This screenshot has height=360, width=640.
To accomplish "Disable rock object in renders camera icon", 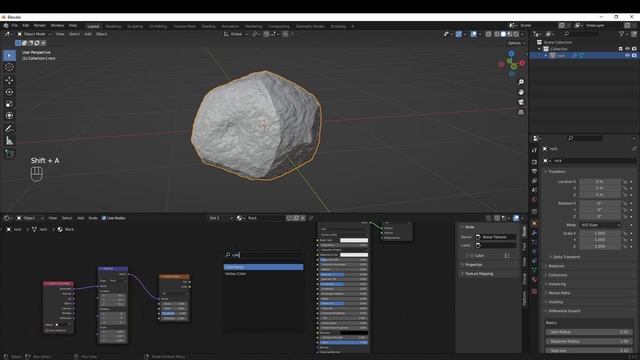I will click(x=634, y=56).
